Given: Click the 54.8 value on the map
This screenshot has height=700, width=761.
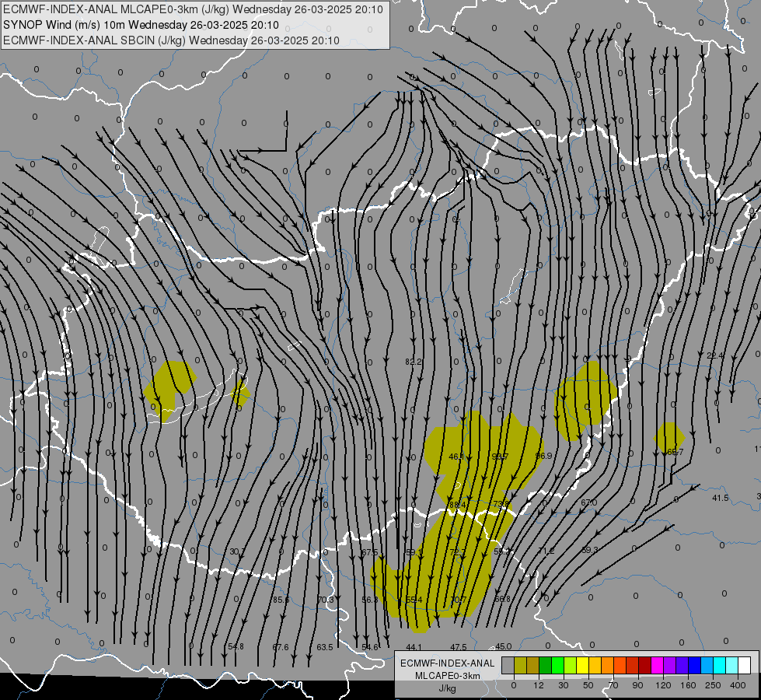Looking at the screenshot, I should 236,646.
